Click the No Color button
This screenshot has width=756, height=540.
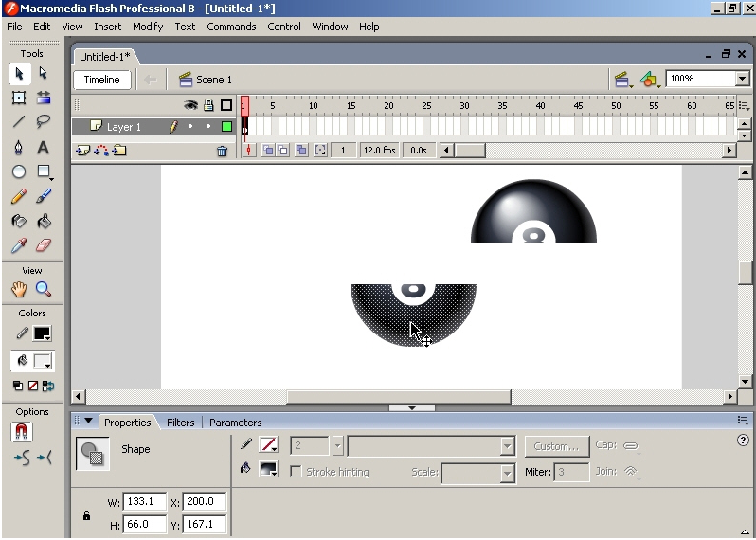pyautogui.click(x=33, y=386)
